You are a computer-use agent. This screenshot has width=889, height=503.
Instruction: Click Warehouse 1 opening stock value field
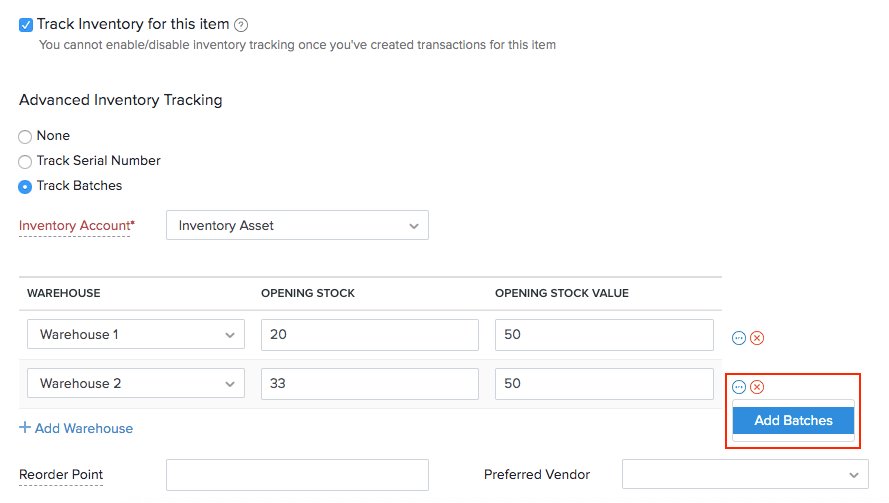[x=603, y=335]
